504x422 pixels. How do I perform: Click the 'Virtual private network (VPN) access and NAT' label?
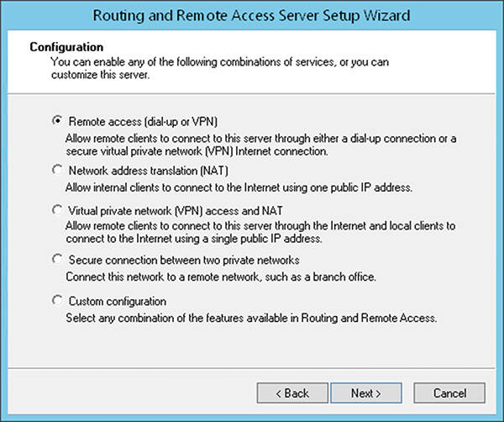click(176, 211)
